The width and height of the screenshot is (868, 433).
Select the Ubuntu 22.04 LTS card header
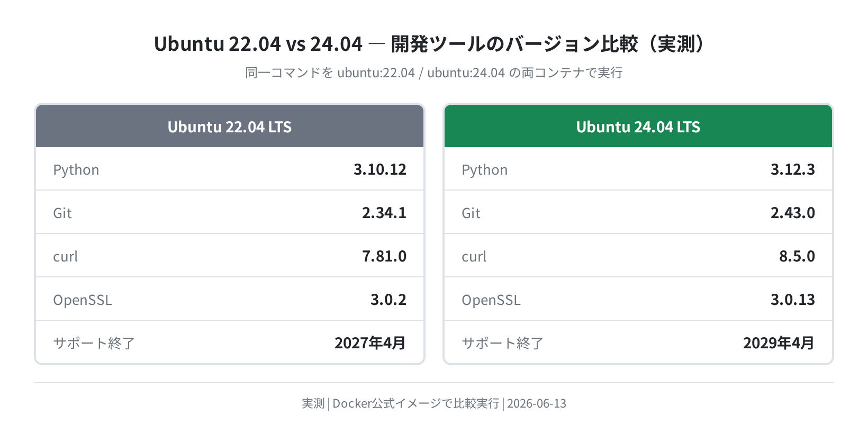tap(230, 126)
